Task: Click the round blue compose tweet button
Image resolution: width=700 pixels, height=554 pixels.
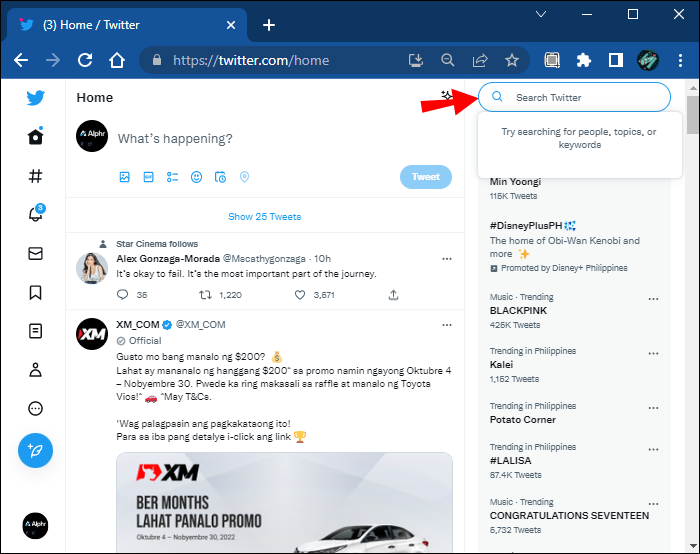Action: coord(35,450)
